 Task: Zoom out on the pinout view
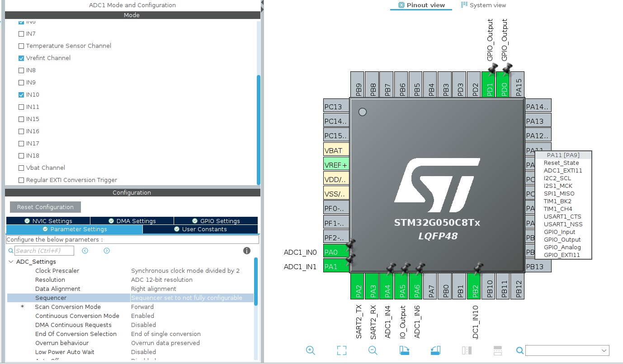(x=373, y=350)
